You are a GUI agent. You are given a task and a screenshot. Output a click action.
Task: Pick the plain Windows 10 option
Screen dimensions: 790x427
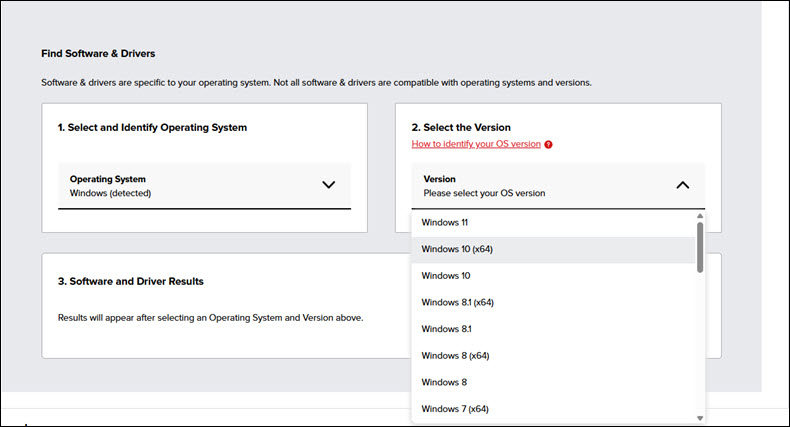[553, 276]
